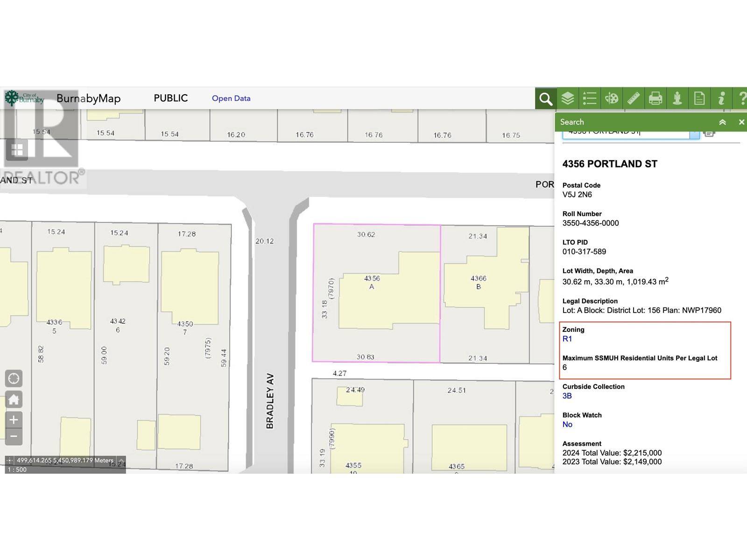Image resolution: width=747 pixels, height=560 pixels.
Task: Open the Info (i) tool
Action: [721, 98]
